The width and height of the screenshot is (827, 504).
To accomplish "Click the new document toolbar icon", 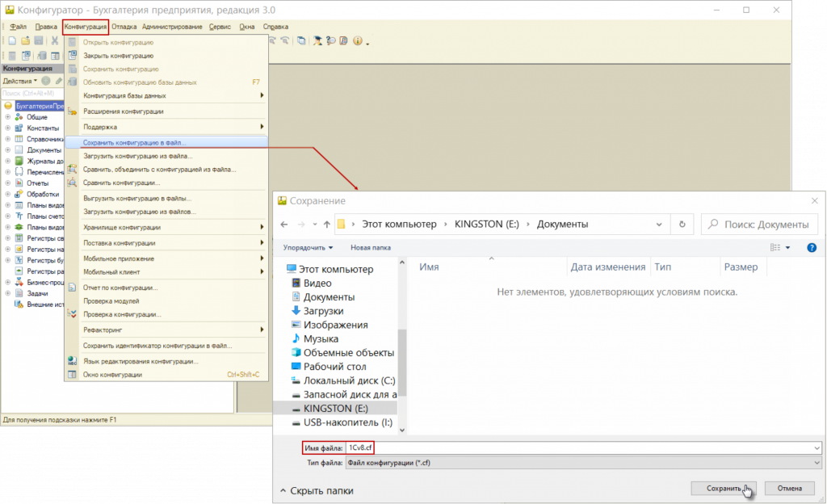I will click(14, 40).
